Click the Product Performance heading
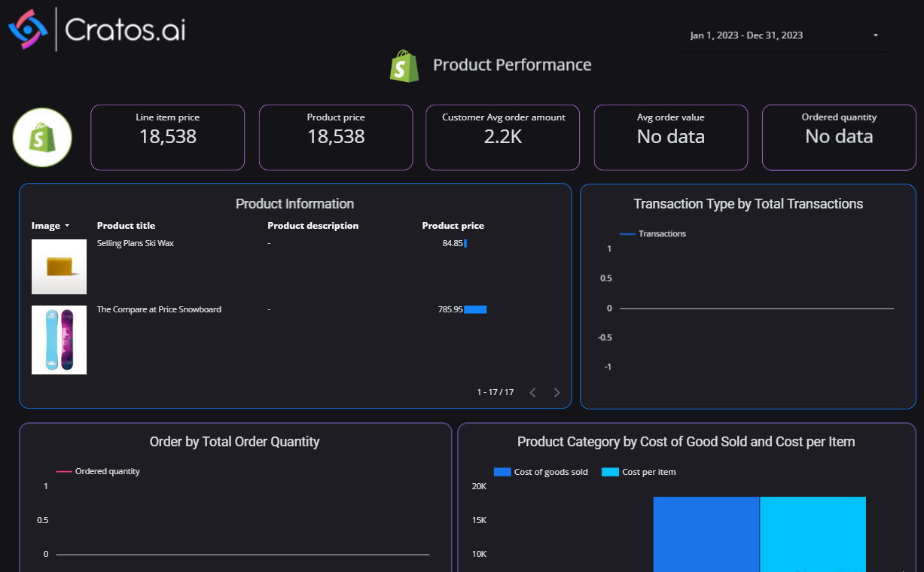This screenshot has width=924, height=572. tap(512, 65)
